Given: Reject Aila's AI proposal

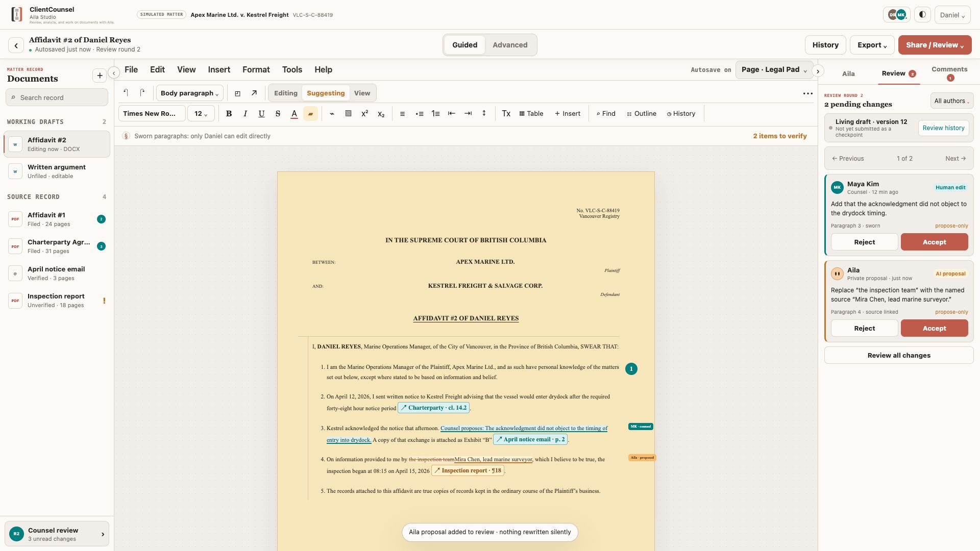Looking at the screenshot, I should click(864, 329).
